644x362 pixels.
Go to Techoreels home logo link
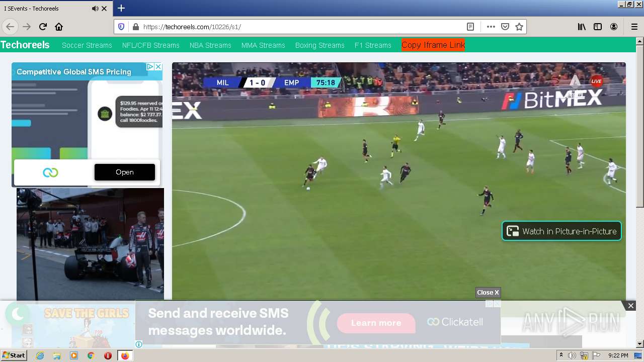coord(25,45)
